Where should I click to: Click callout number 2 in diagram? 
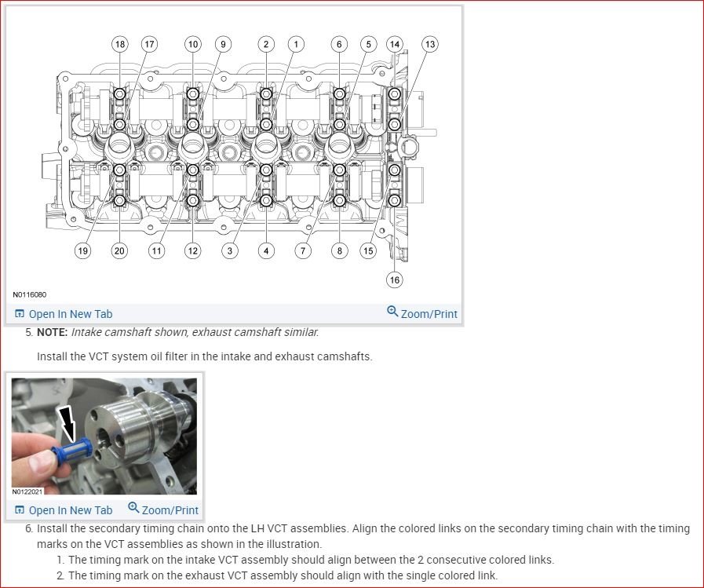coord(266,44)
